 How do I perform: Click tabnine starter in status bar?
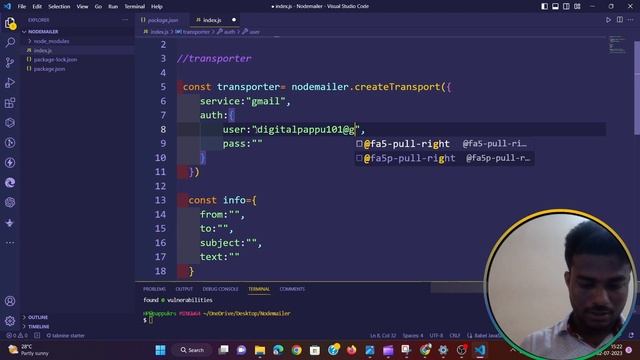coord(65,336)
